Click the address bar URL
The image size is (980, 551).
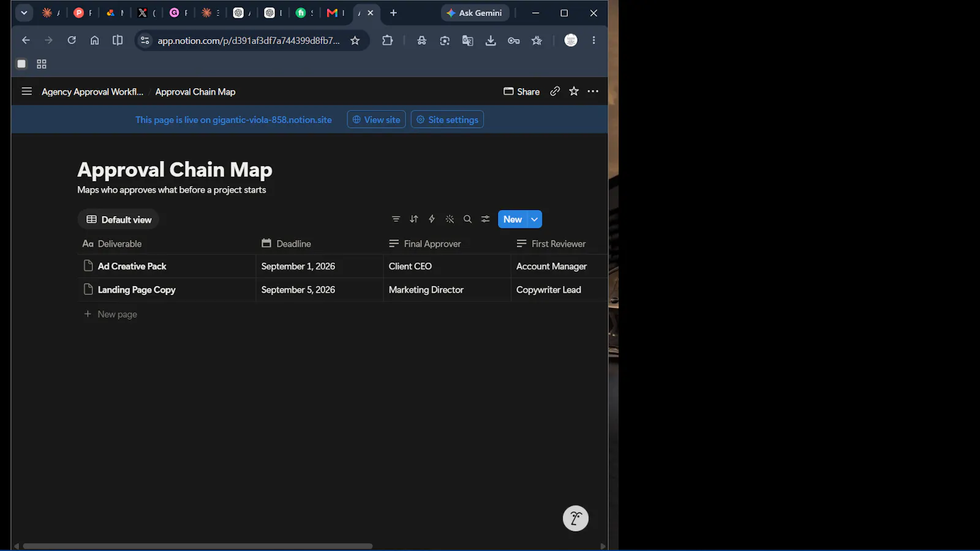point(248,40)
